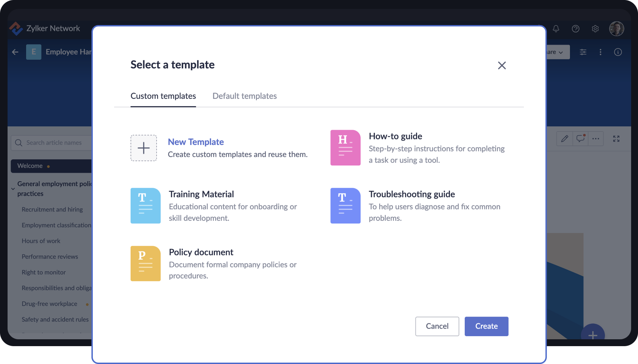
Task: Click the edit pencil icon
Action: (564, 139)
